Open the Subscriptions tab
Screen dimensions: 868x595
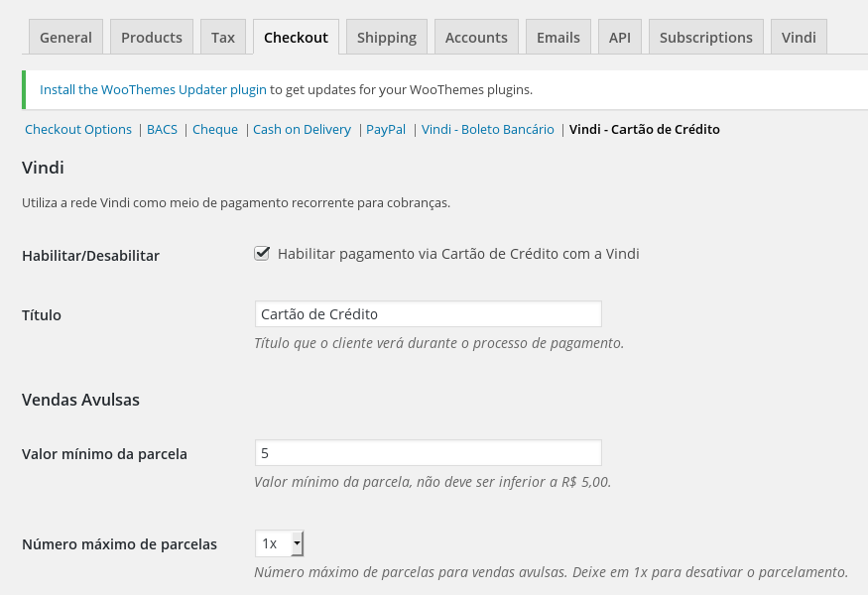pyautogui.click(x=706, y=37)
